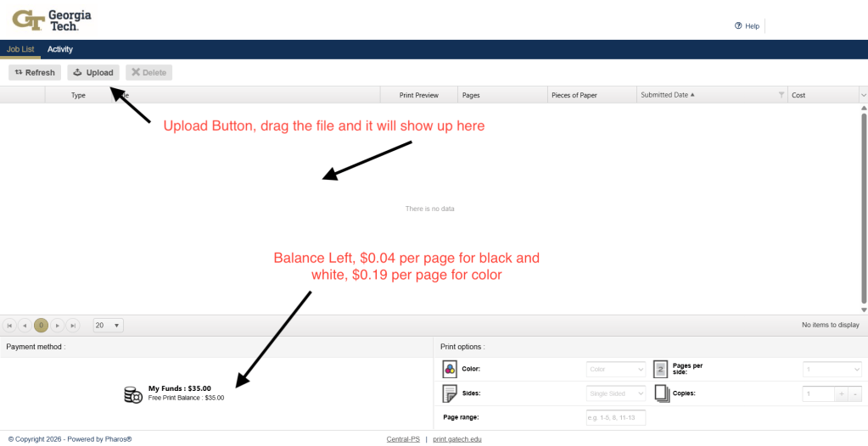
Task: Click the Print options label
Action: coord(462,347)
